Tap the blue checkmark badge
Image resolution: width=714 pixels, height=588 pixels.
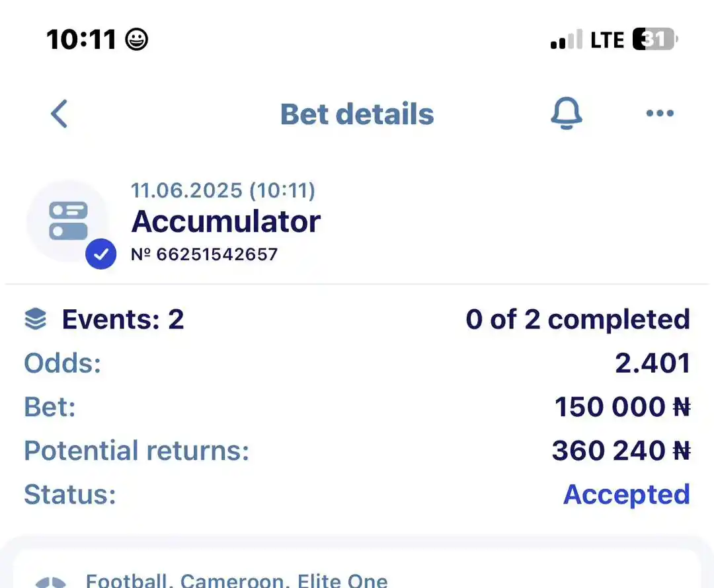click(100, 254)
